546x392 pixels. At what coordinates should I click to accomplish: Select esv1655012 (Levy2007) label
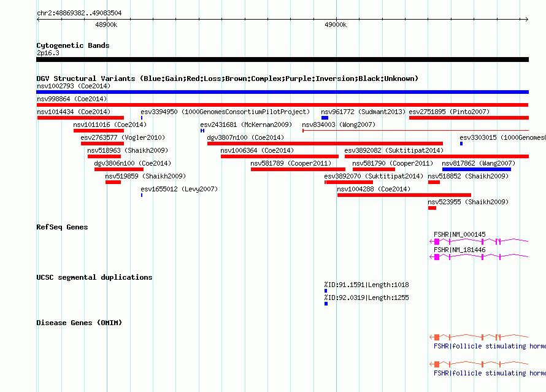[x=179, y=189]
